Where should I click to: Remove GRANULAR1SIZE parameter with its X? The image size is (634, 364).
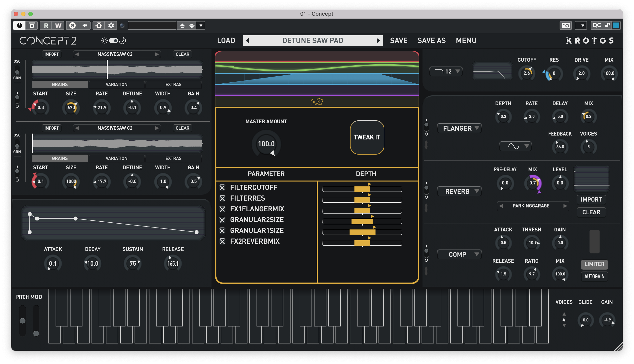tap(222, 230)
